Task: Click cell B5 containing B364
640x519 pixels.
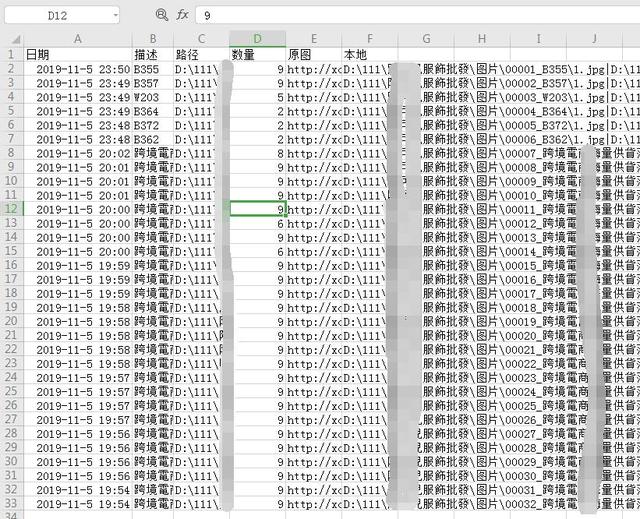Action: point(153,111)
